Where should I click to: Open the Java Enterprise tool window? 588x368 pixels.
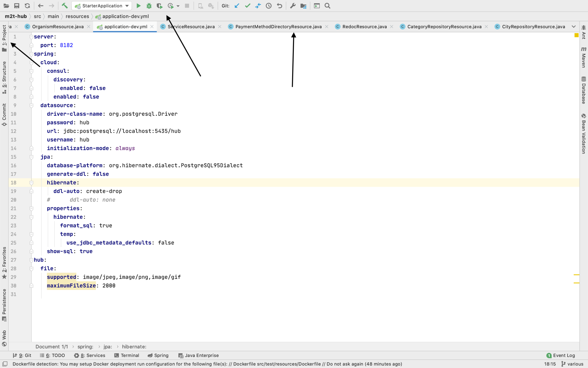198,355
